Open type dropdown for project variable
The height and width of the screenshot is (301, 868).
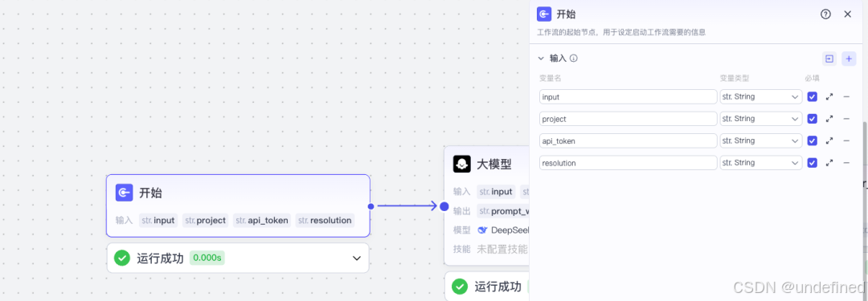tap(760, 119)
